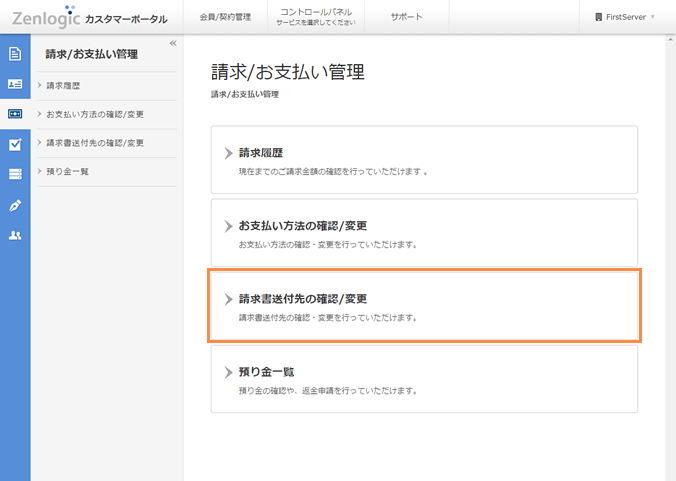Select 預り金一覧 in the side navigation
The height and width of the screenshot is (481, 676).
(68, 171)
